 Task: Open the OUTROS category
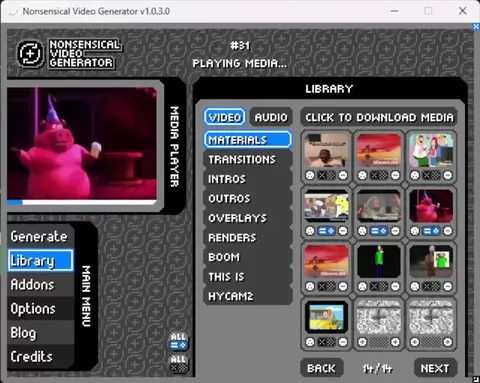click(x=248, y=198)
